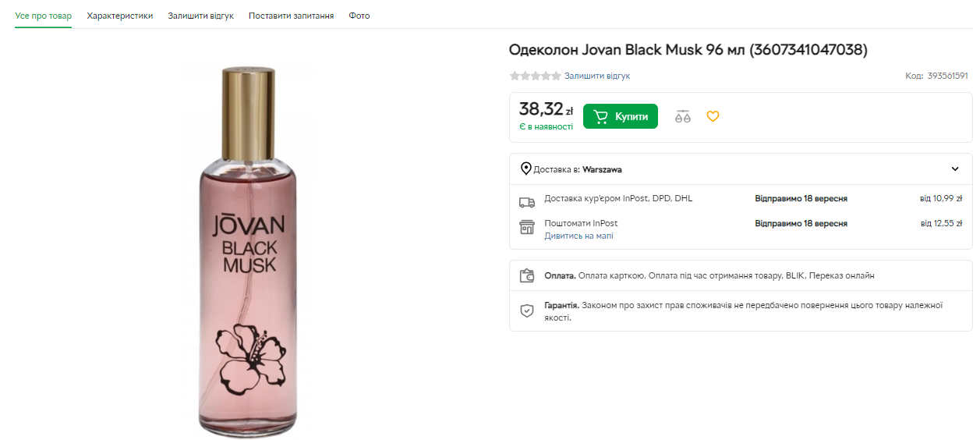Click the payment wallet icon

(527, 275)
